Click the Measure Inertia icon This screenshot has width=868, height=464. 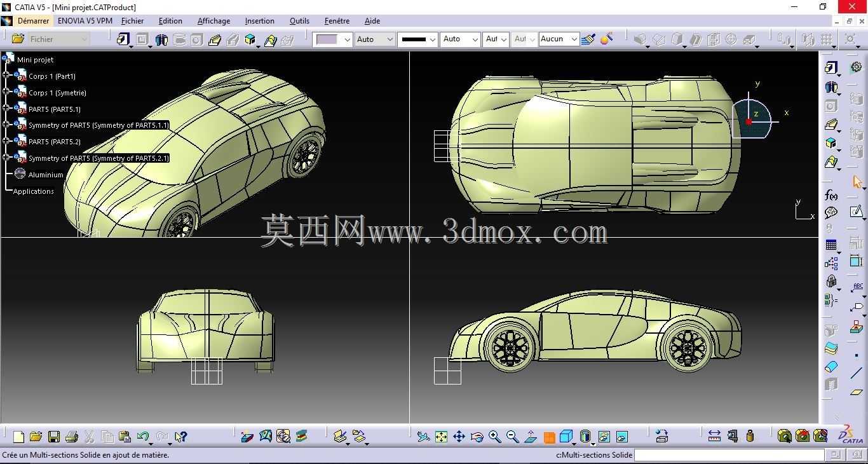[750, 436]
